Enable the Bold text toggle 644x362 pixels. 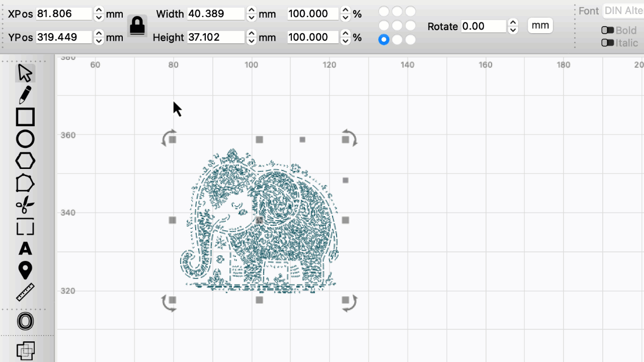point(608,31)
